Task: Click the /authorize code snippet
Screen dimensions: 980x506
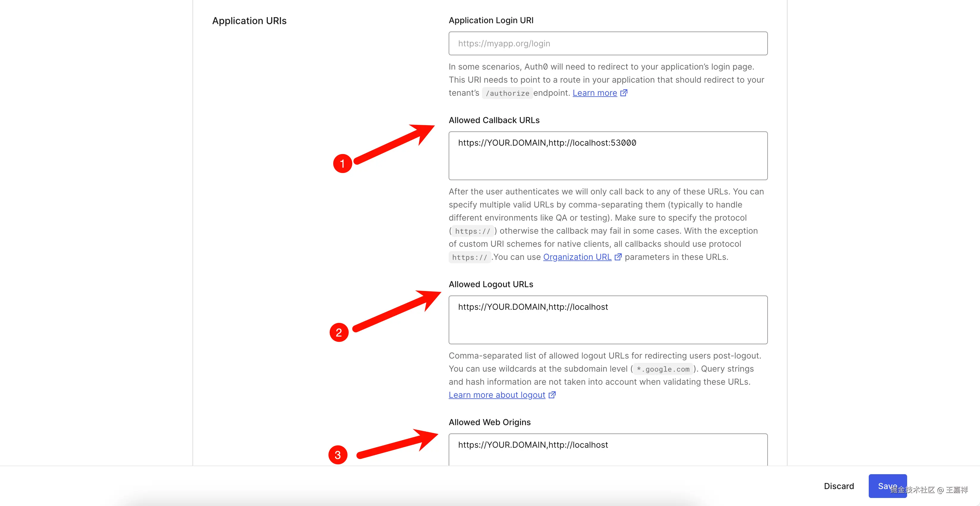Action: tap(507, 93)
